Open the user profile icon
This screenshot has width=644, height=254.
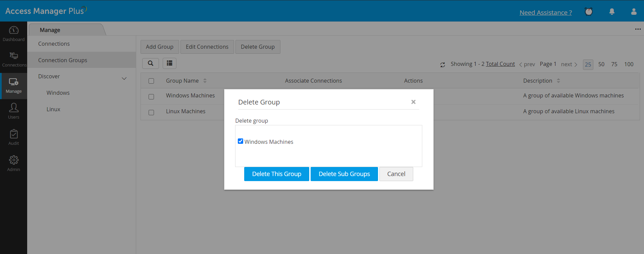(634, 12)
